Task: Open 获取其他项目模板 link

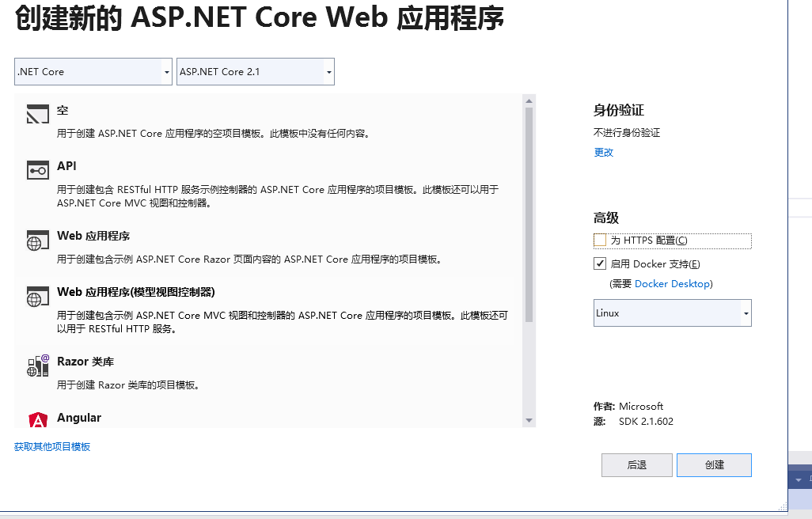Action: 52,446
